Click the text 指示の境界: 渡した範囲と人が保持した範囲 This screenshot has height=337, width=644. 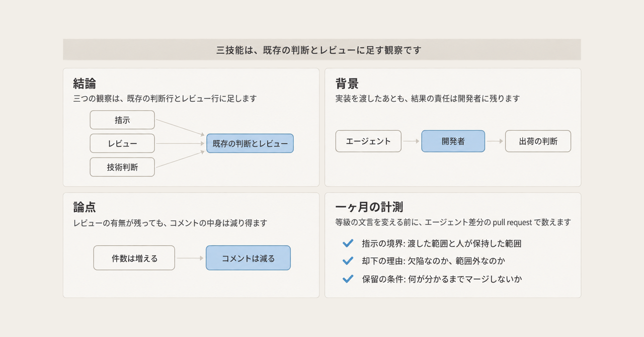[x=441, y=243]
